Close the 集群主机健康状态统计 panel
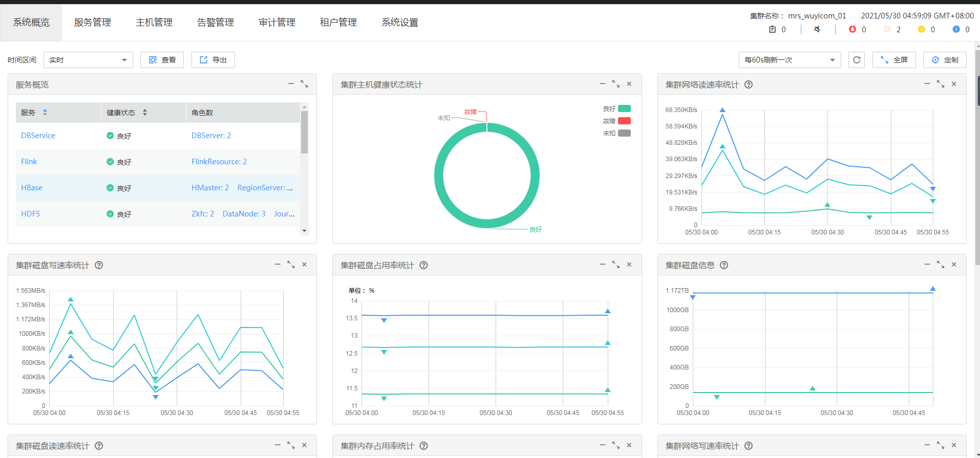The image size is (980, 458). 629,84
